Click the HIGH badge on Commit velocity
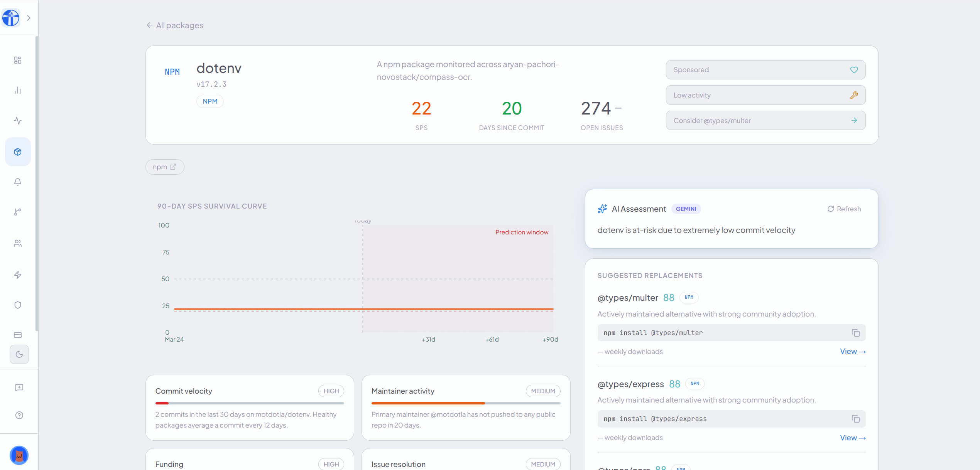Screen dimensions: 980x470 [331, 391]
